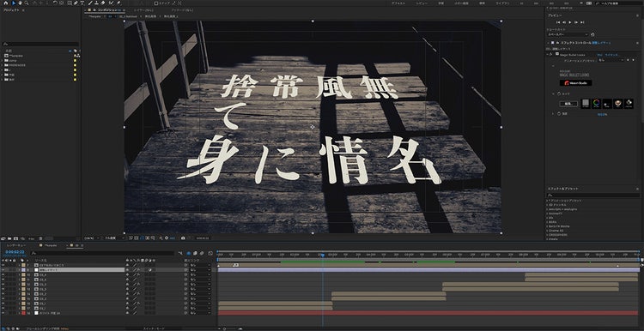644x331 pixels.
Task: Click the Effects & Presets search field
Action: [592, 195]
